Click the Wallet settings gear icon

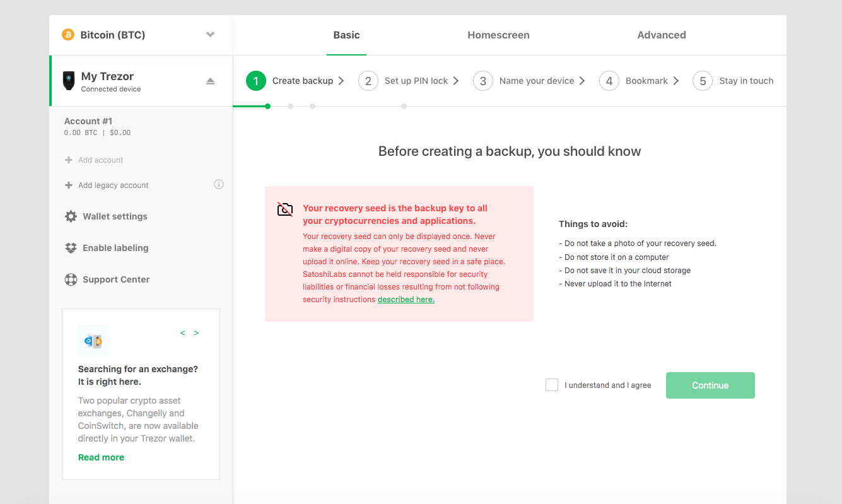pos(71,216)
